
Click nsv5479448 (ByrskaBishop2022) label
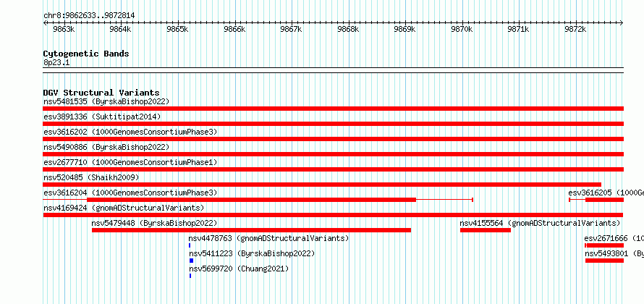click(154, 223)
